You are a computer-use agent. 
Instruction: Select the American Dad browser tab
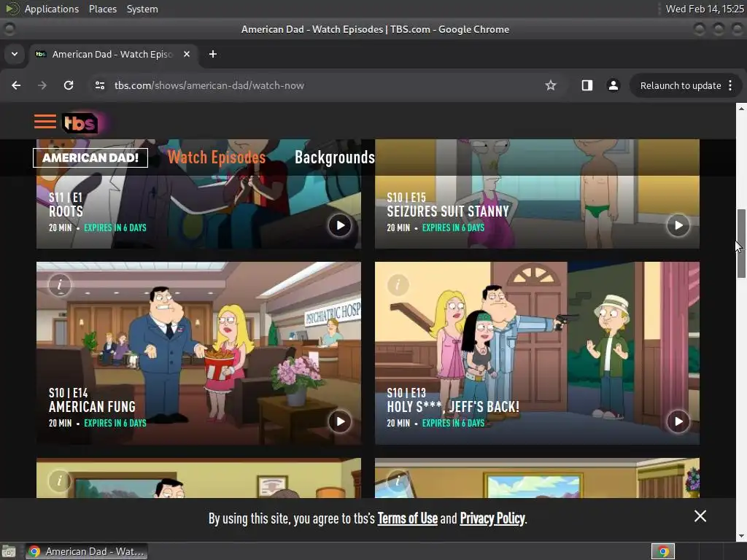(x=113, y=54)
